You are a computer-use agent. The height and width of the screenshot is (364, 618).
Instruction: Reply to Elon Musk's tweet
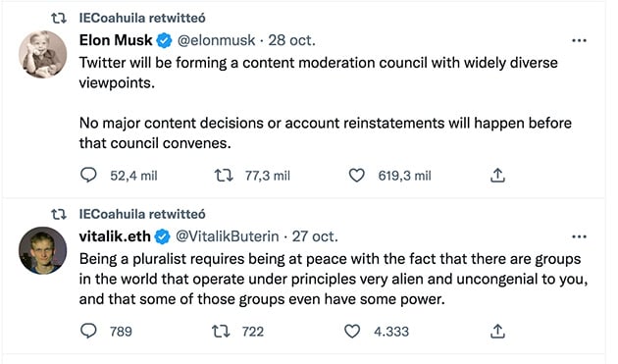(x=88, y=175)
